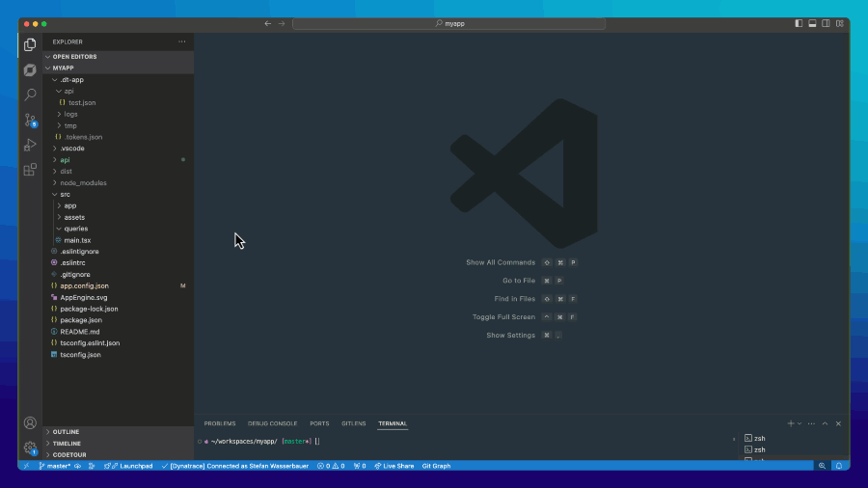Viewport: 868px width, 488px height.
Task: Click the ports forwarded count in status bar
Action: [x=360, y=466]
